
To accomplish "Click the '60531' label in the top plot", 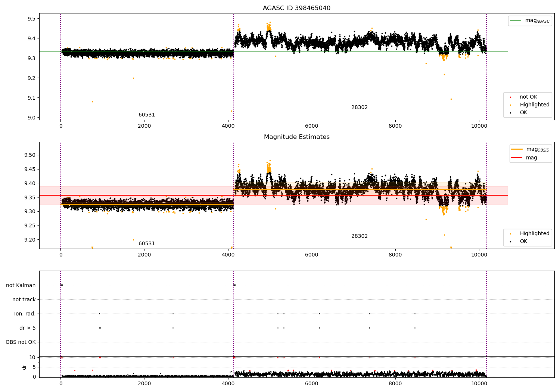I will pos(147,115).
